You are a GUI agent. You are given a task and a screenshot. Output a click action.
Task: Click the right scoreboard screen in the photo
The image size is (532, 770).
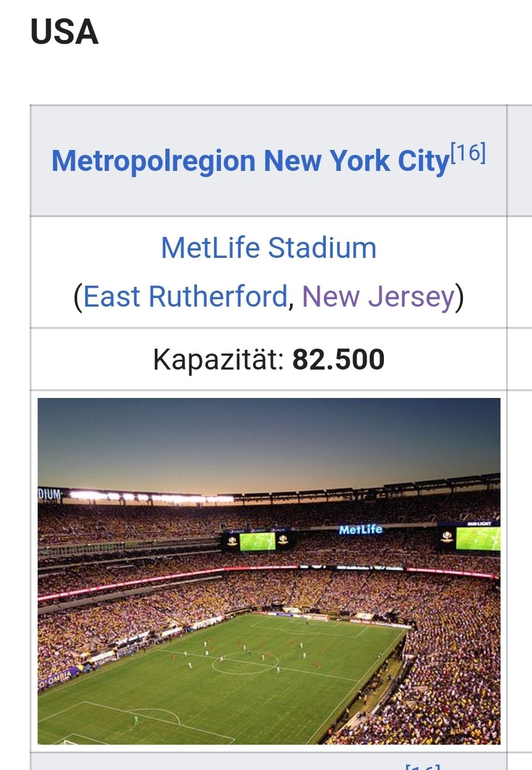coord(478,538)
